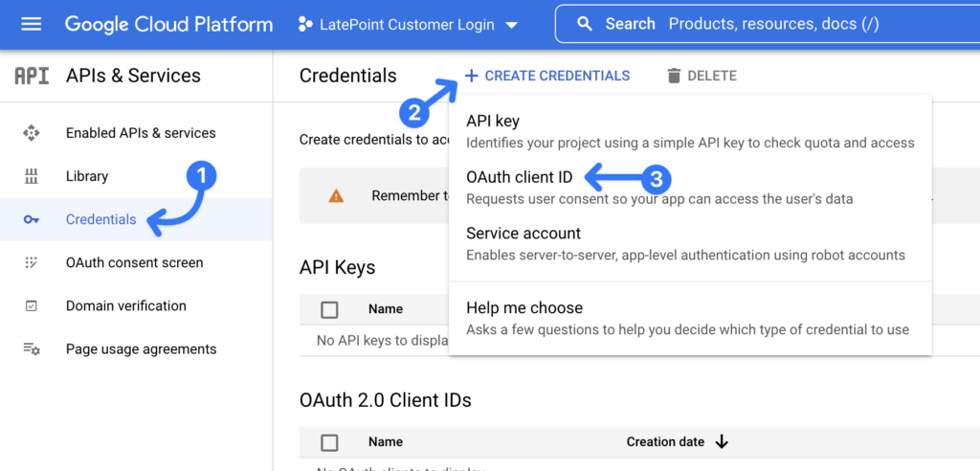Click the orange warning triangle icon
980x471 pixels.
point(336,196)
